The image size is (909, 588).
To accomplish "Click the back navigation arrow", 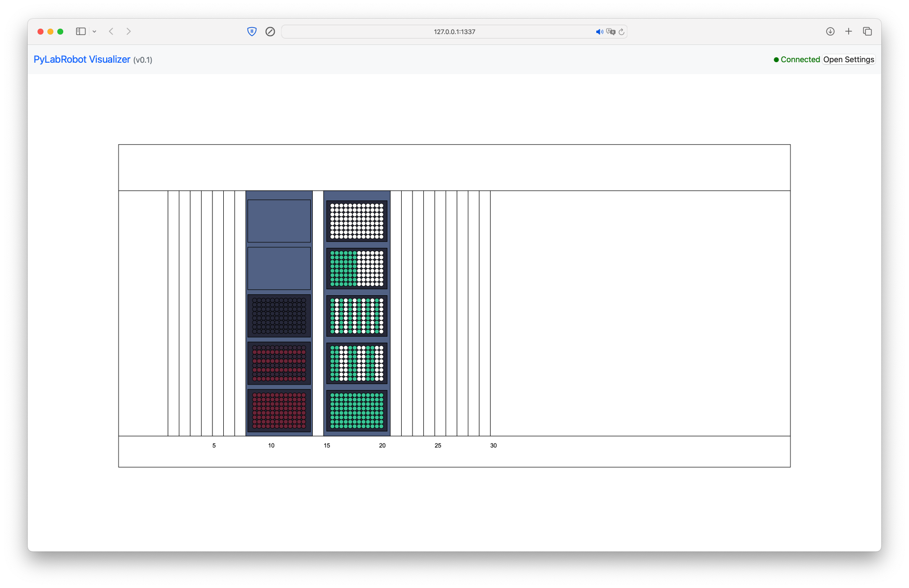I will coord(111,31).
